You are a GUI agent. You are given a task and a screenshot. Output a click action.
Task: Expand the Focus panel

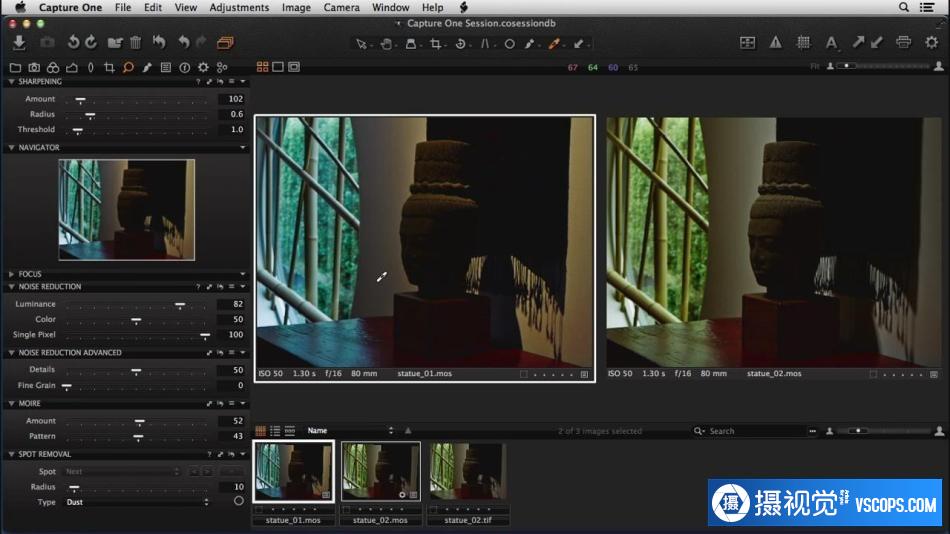click(12, 274)
